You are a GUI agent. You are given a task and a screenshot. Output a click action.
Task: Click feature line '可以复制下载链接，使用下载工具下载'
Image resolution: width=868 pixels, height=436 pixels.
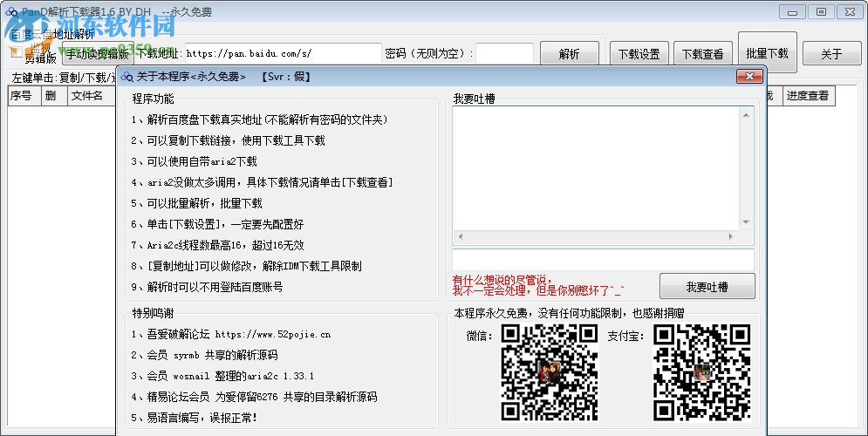click(x=228, y=140)
